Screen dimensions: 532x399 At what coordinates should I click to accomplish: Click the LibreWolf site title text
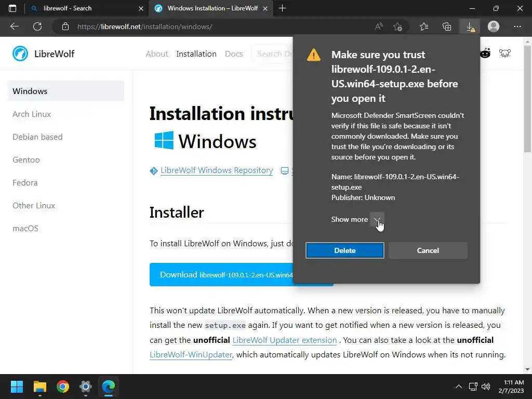54,54
